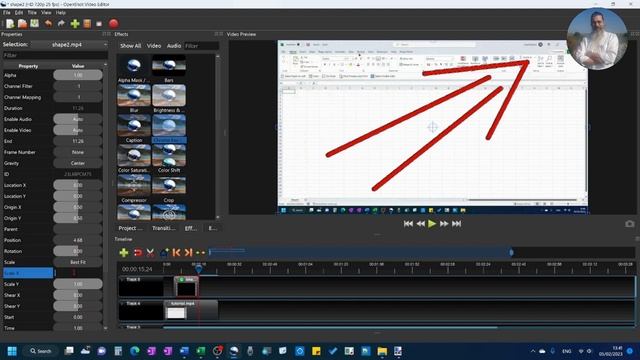This screenshot has width=640, height=360.
Task: Jump to next marker in timeline toolbar
Action: tap(188, 253)
